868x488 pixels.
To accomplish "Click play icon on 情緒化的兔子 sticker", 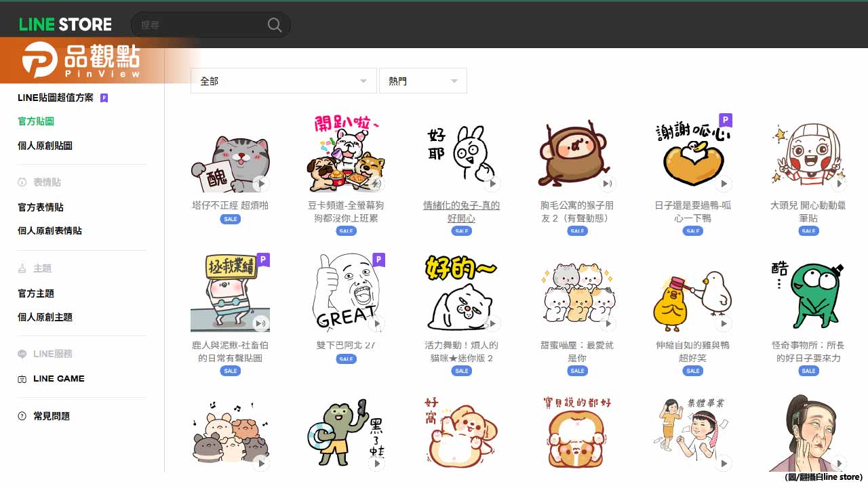I will [x=492, y=183].
